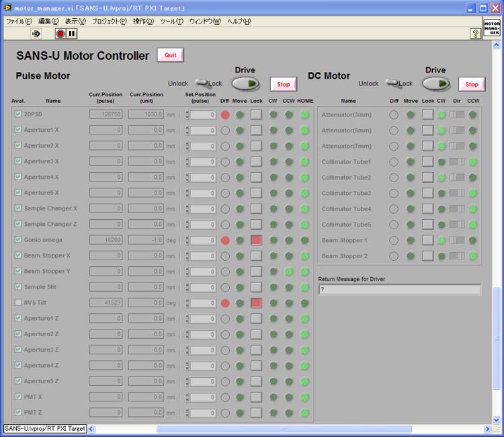
Task: Click the LabVIEW title bar application icon
Action: 7,7
